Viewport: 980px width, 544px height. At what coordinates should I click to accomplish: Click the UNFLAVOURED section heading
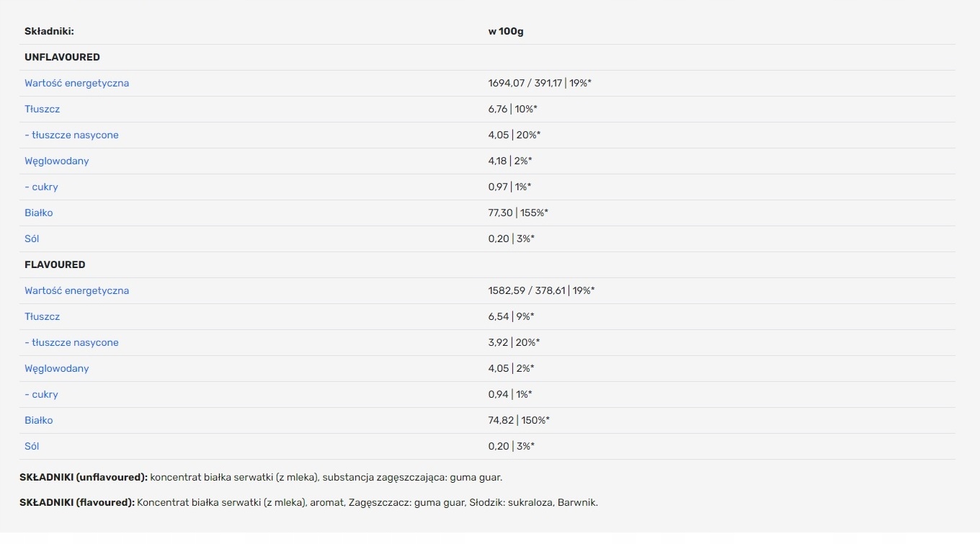[x=62, y=57]
